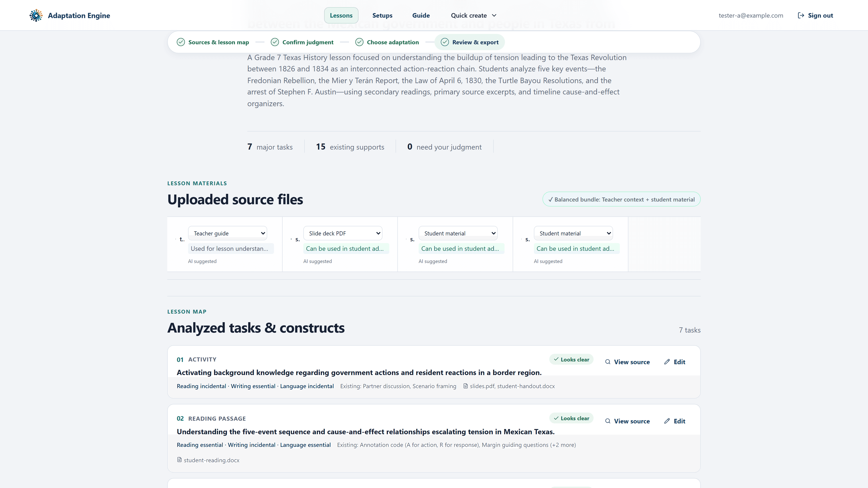Click the '15 existing supports' stat

(350, 147)
